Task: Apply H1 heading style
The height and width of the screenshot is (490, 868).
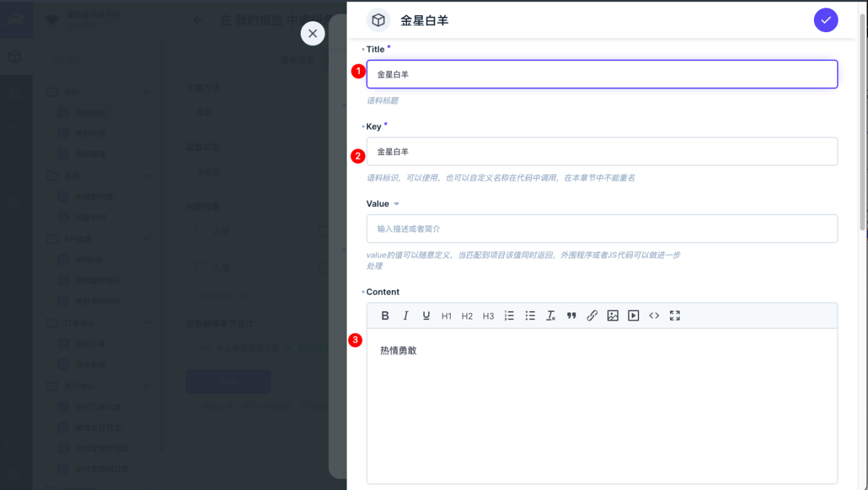Action: click(x=447, y=316)
